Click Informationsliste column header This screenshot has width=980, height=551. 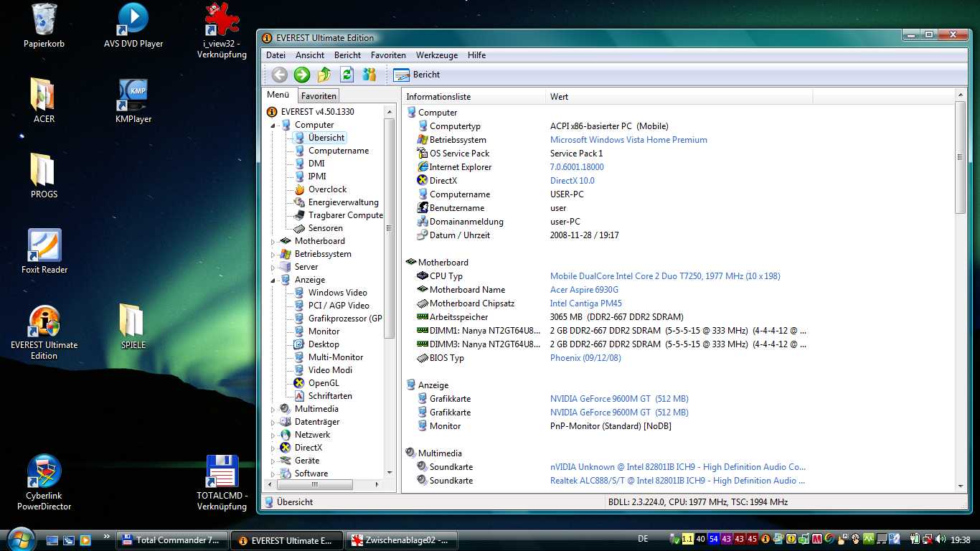click(x=473, y=97)
